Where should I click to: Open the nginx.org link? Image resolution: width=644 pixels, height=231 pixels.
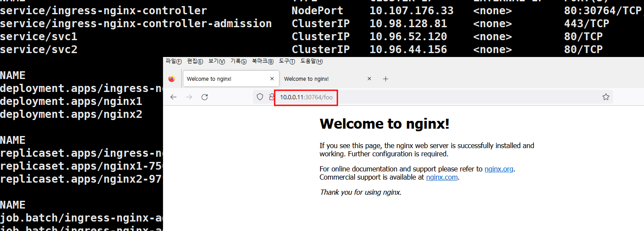(x=499, y=169)
